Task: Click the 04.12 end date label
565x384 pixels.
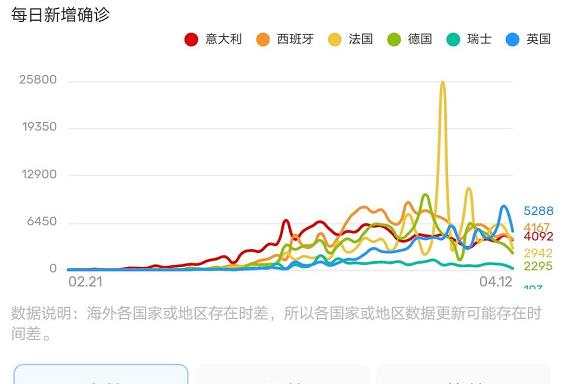Action: (x=496, y=282)
